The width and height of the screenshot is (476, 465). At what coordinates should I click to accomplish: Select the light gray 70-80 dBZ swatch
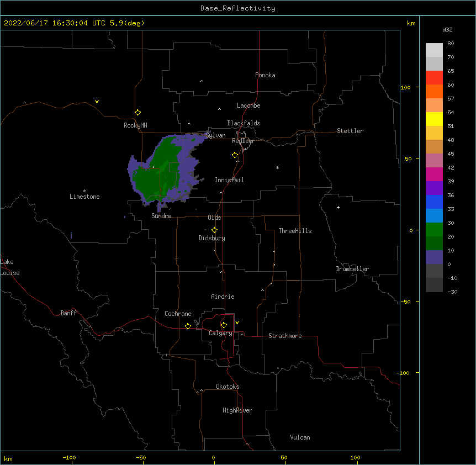pos(434,50)
